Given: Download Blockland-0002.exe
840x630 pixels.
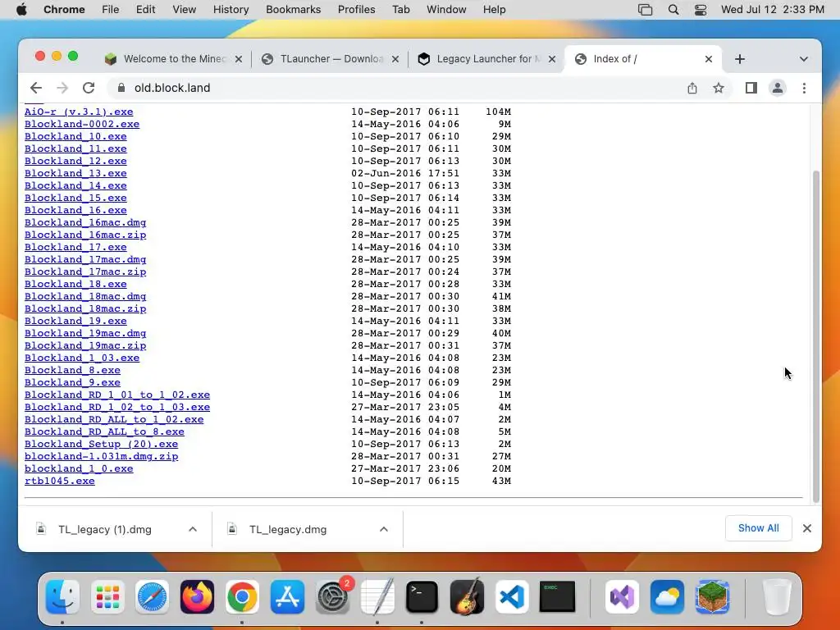Looking at the screenshot, I should coord(82,124).
